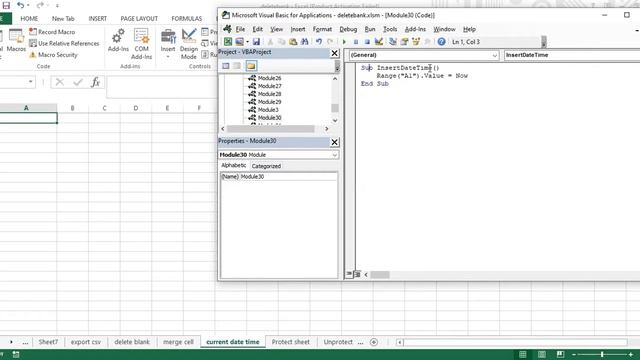640x360 pixels.
Task: Open Project Explorer icon in VBA toolbar
Action: [393, 42]
